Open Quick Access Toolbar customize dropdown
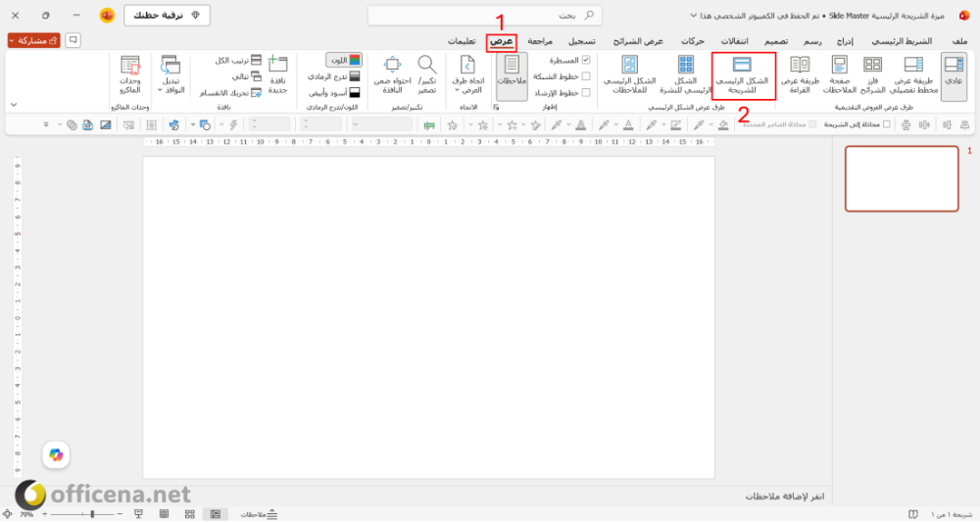Screen dimensions: 980x523 point(46,125)
